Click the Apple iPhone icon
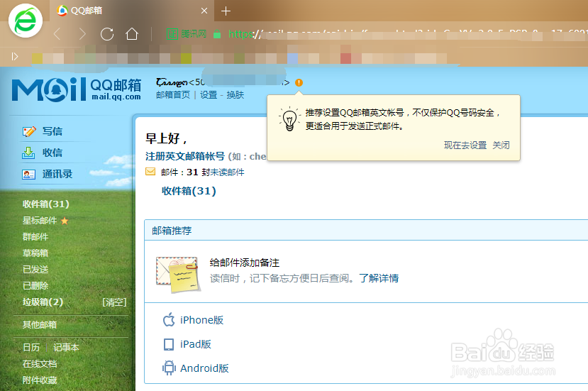This screenshot has height=391, width=588. click(169, 320)
